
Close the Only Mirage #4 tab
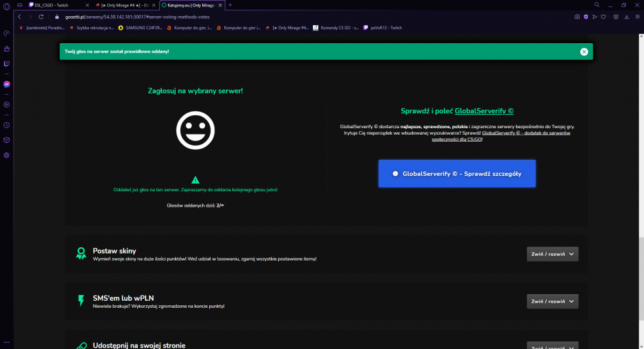click(154, 5)
